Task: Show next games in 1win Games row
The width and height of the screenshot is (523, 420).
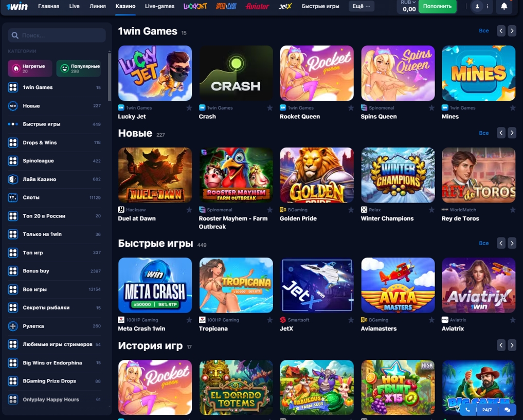Action: tap(512, 31)
